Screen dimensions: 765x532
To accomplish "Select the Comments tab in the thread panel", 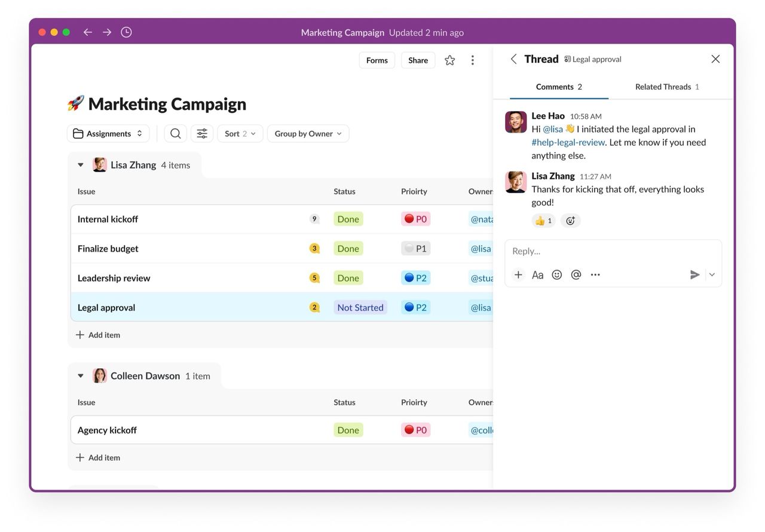I will [x=559, y=86].
